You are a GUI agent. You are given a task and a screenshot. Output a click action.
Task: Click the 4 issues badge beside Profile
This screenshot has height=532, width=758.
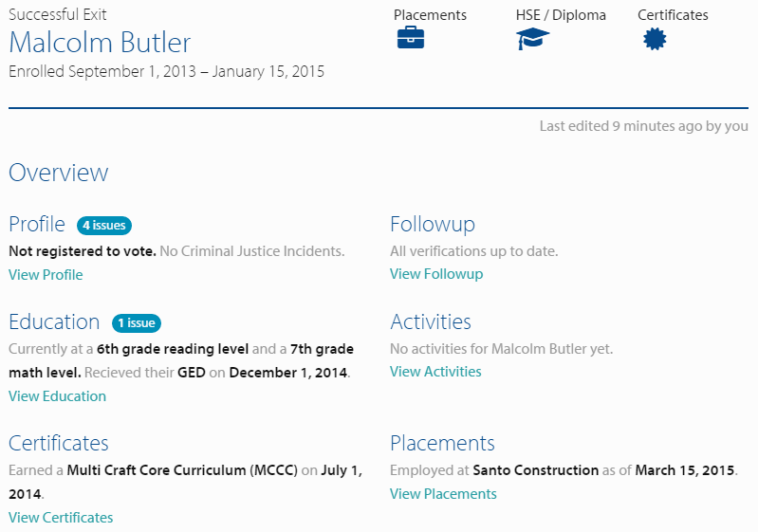coord(104,226)
